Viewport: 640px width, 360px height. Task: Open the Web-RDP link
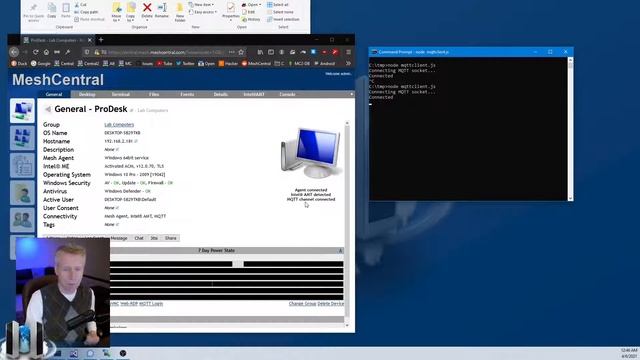129,304
